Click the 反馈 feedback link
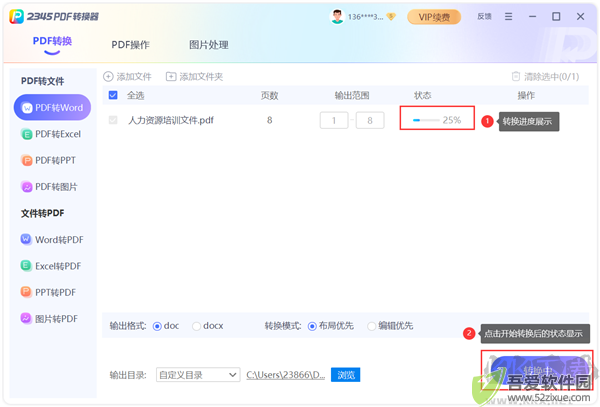This screenshot has height=407, width=600. pos(484,16)
